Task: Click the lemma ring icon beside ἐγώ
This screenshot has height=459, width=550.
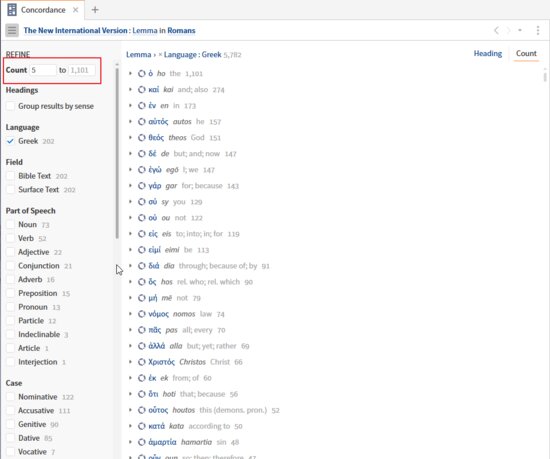Action: [141, 170]
